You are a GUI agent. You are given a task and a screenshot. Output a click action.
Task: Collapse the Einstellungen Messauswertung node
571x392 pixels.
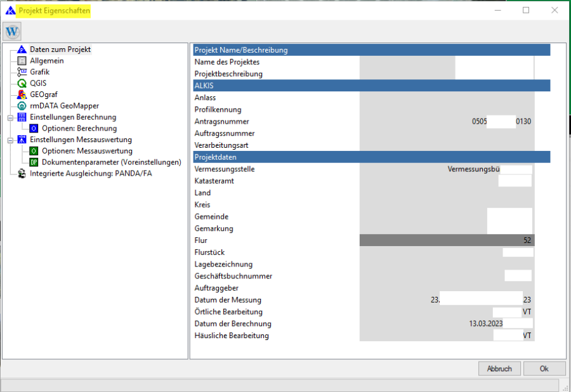coord(10,140)
